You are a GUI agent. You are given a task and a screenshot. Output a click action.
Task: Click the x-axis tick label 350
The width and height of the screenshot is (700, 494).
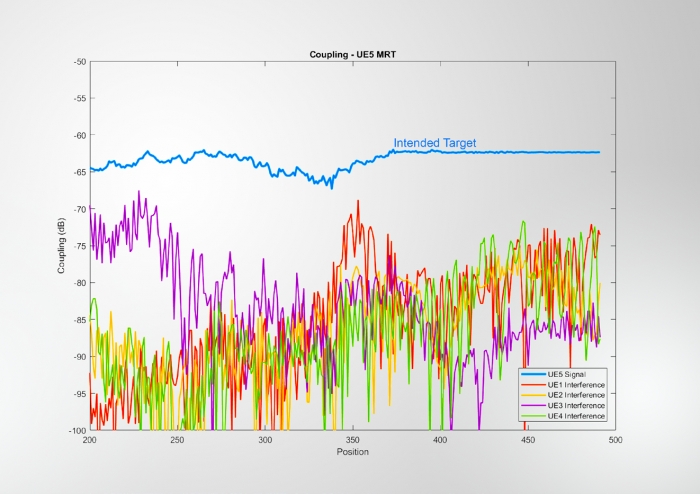[353, 440]
